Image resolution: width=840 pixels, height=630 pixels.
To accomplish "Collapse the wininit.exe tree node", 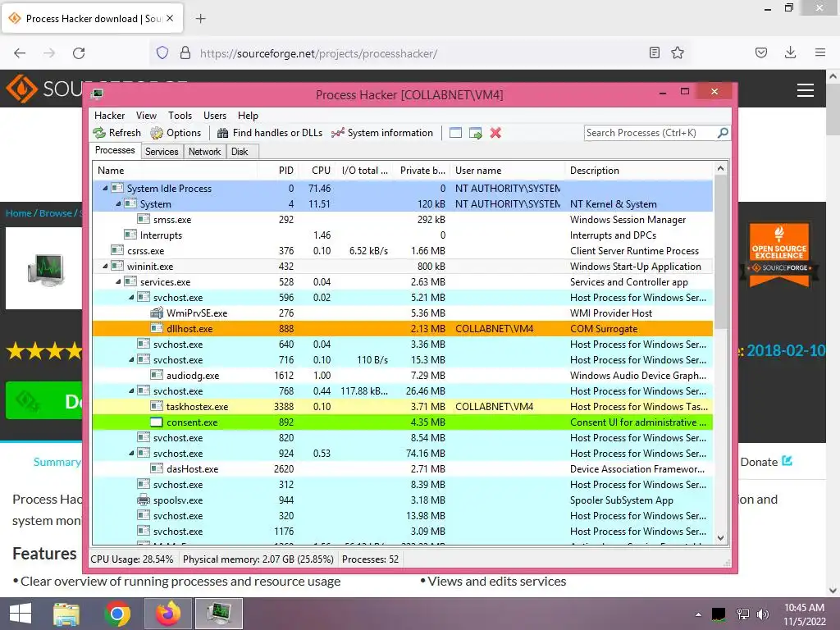I will (105, 267).
